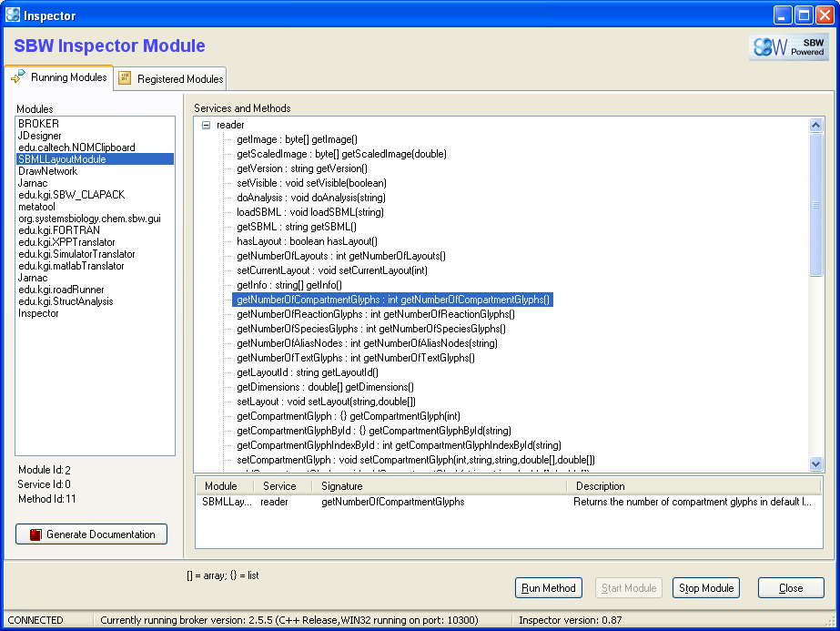
Task: Select the getSBML method
Action: [x=297, y=227]
